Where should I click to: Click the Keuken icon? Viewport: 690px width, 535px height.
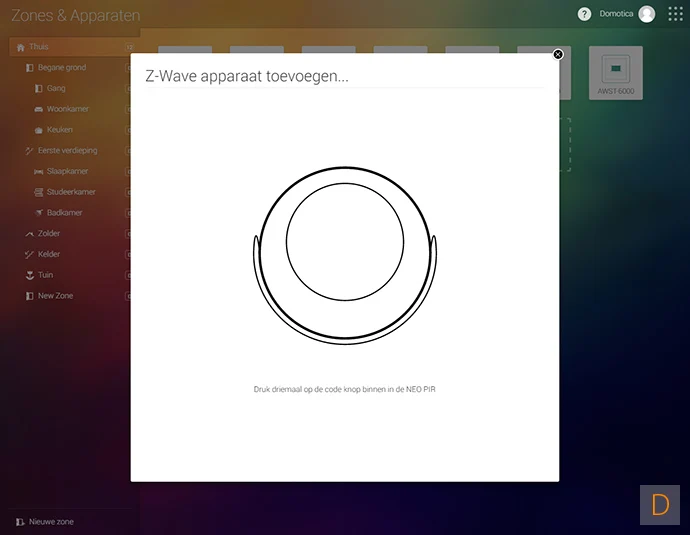tap(38, 130)
